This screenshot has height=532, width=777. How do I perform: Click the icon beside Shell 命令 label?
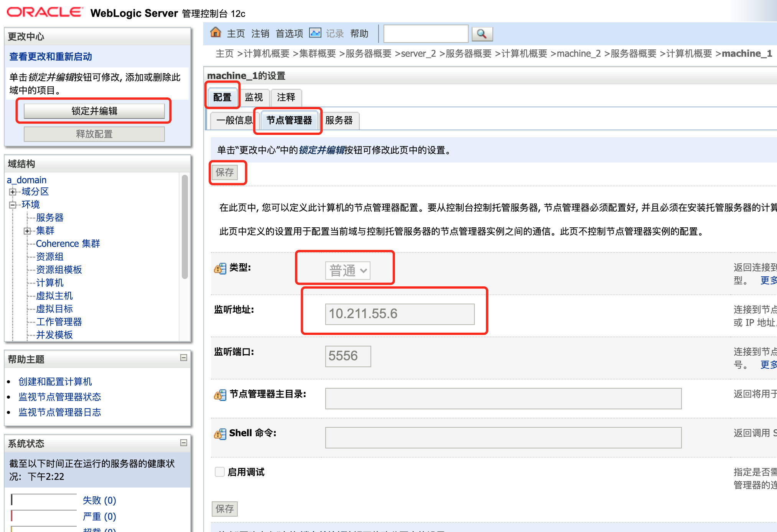[220, 434]
